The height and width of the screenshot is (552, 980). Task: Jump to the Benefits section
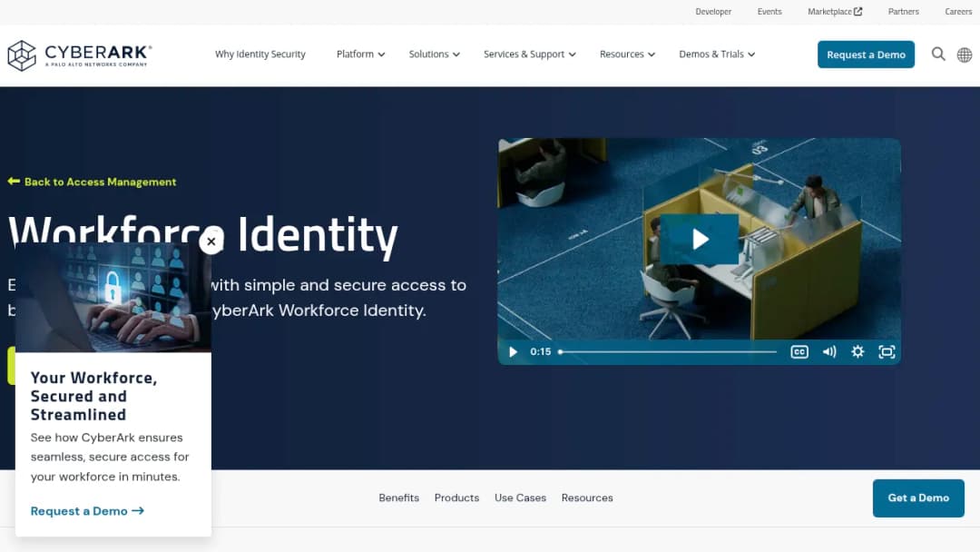click(x=398, y=498)
